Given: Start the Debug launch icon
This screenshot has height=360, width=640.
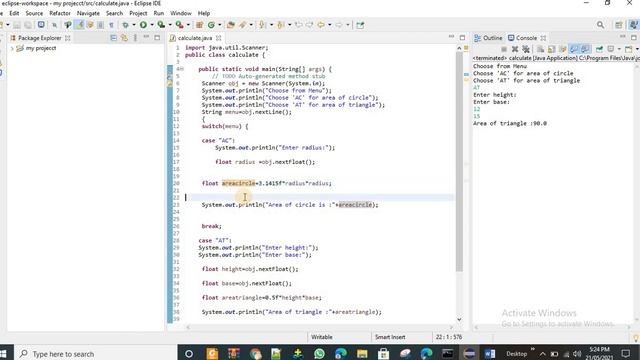Looking at the screenshot, I should pyautogui.click(x=126, y=25).
